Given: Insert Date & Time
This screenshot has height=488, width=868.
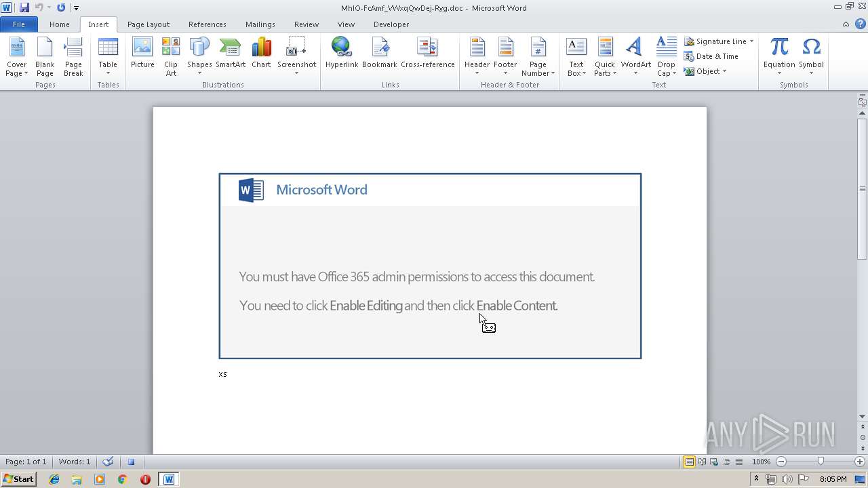Looking at the screenshot, I should coord(711,56).
